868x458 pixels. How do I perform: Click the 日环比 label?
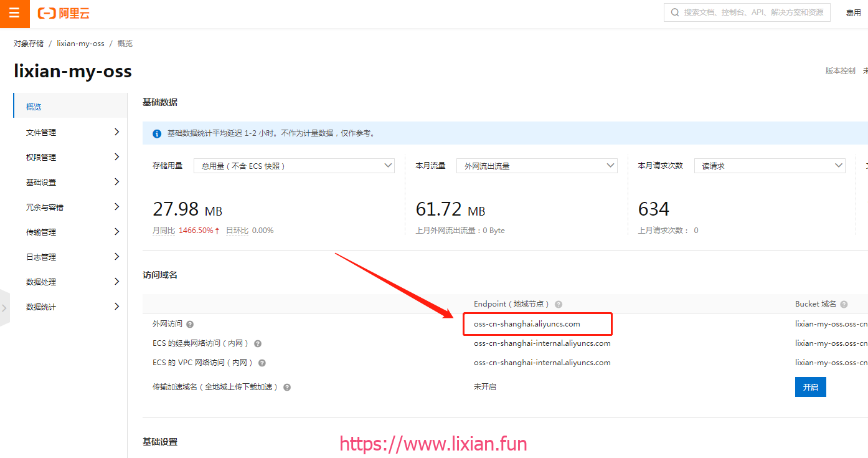point(237,231)
